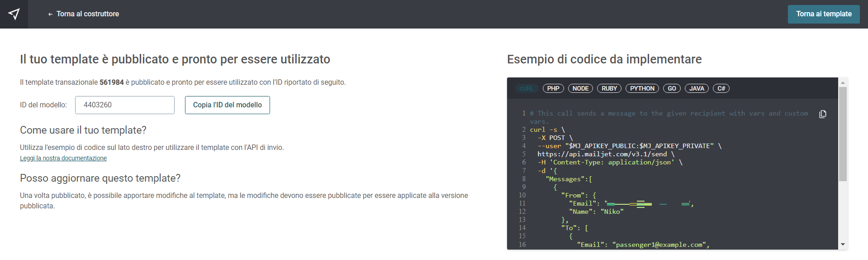Click the heading 'Come usare il tuo template?'
Image resolution: width=868 pixels, height=260 pixels.
coord(83,130)
